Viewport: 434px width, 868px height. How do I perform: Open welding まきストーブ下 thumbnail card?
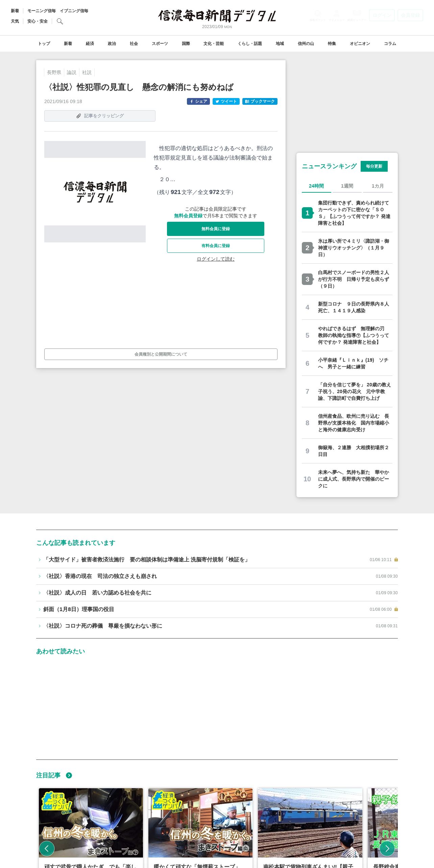[91, 823]
